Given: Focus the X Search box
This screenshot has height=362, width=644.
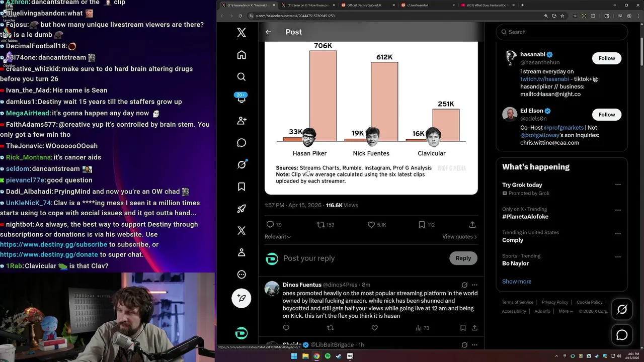Looking at the screenshot, I should click(x=562, y=32).
